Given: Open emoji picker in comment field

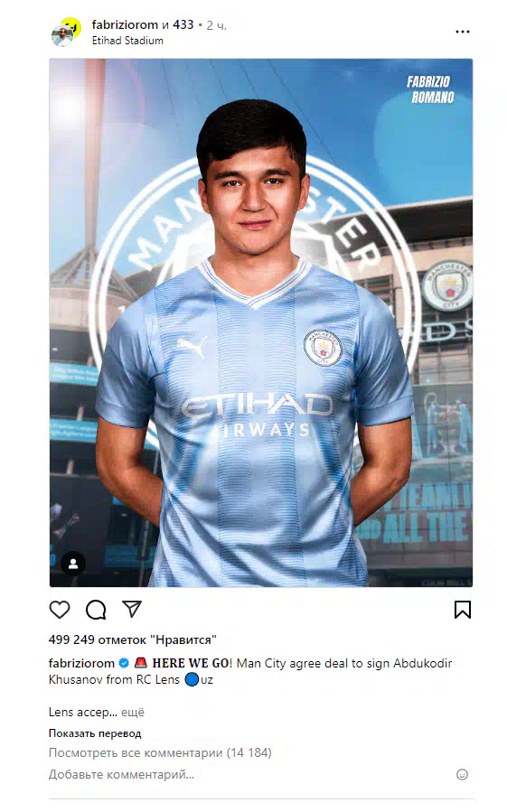Looking at the screenshot, I should point(462,774).
